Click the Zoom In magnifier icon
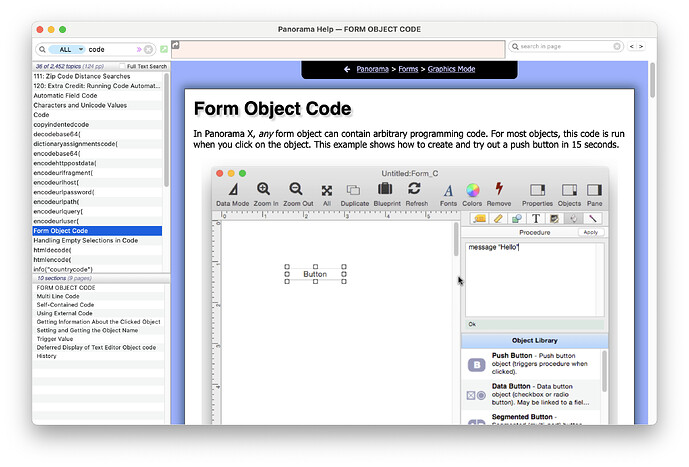 [x=264, y=189]
